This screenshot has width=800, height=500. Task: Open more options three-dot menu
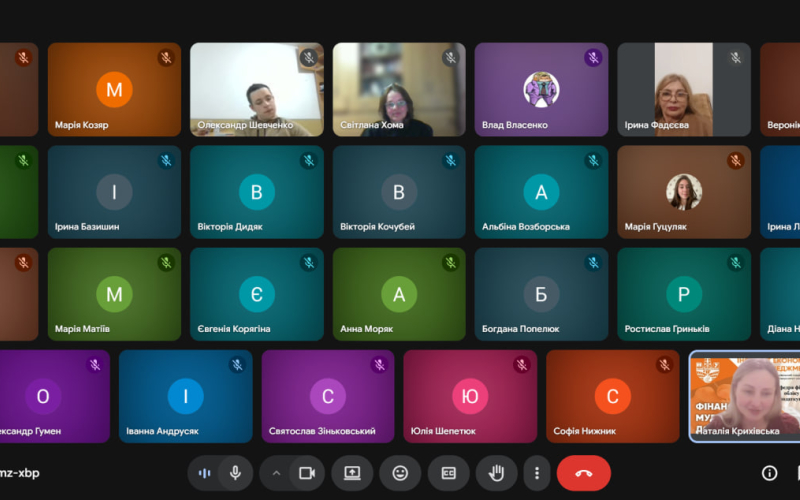click(x=537, y=473)
